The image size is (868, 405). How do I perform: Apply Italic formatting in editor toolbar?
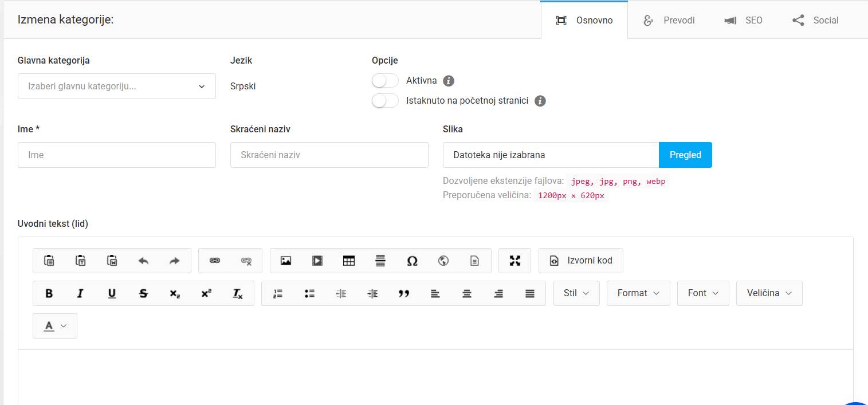point(80,293)
